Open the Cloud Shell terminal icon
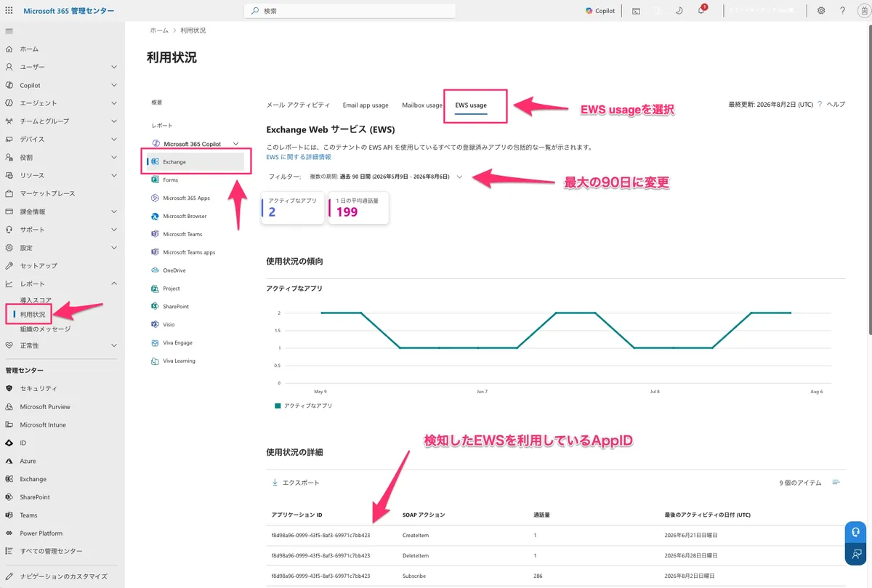This screenshot has width=872, height=588. coord(636,11)
